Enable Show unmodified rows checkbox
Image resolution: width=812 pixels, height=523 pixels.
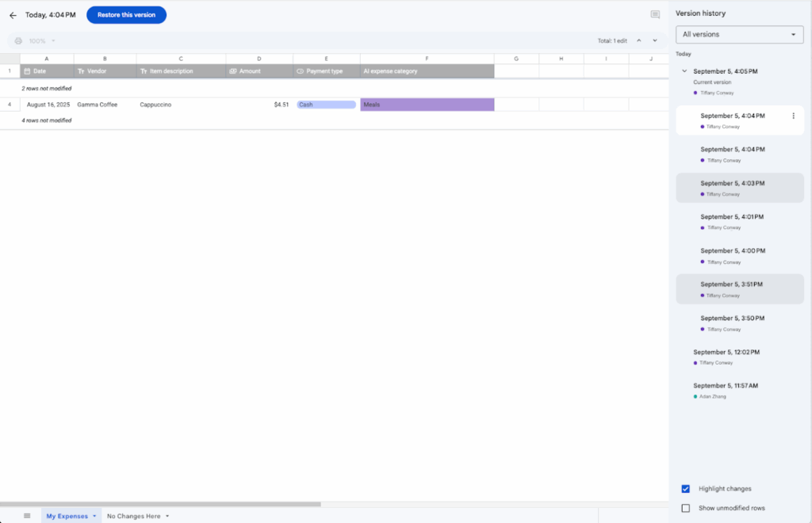click(686, 508)
